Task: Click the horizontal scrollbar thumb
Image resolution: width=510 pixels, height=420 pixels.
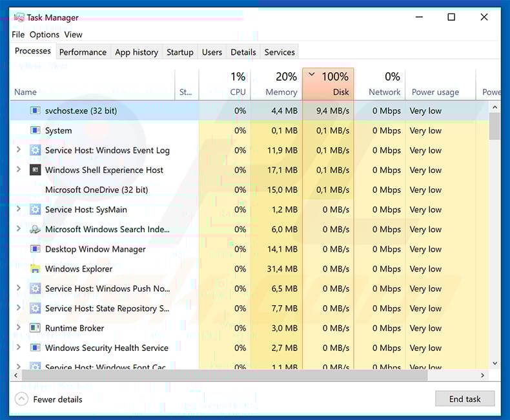Action: (x=225, y=375)
